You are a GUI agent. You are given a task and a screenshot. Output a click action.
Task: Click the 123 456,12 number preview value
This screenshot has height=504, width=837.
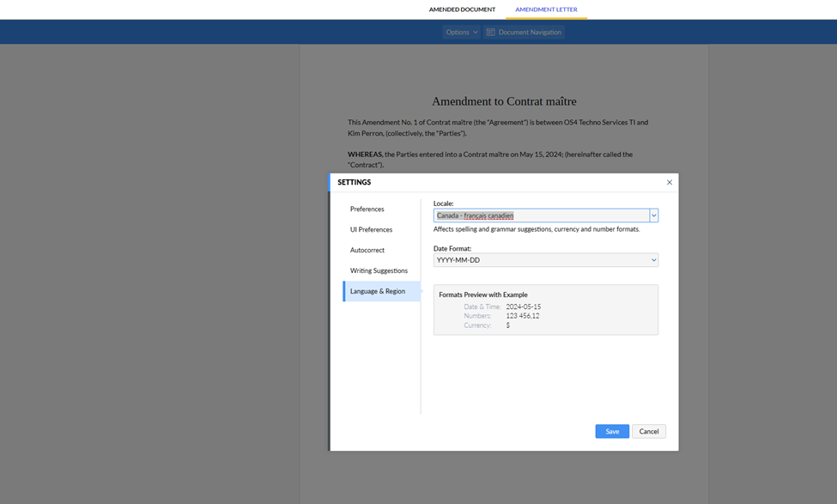[x=523, y=316]
